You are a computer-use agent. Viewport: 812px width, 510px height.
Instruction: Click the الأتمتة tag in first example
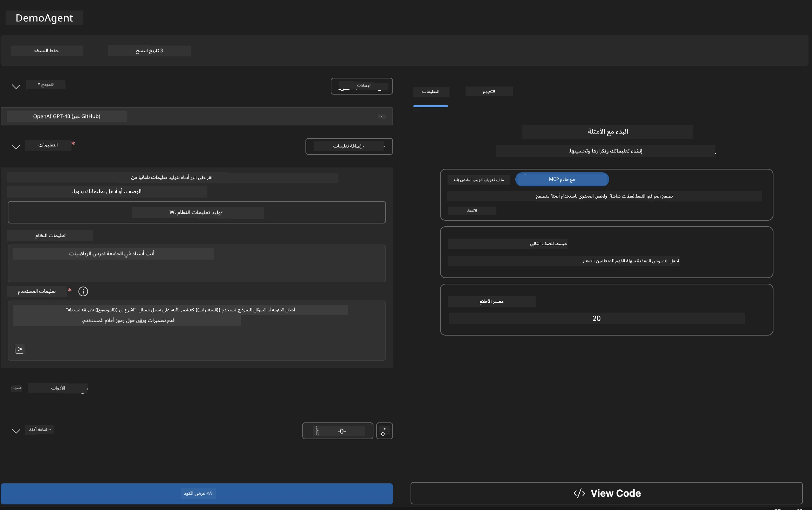tap(472, 211)
